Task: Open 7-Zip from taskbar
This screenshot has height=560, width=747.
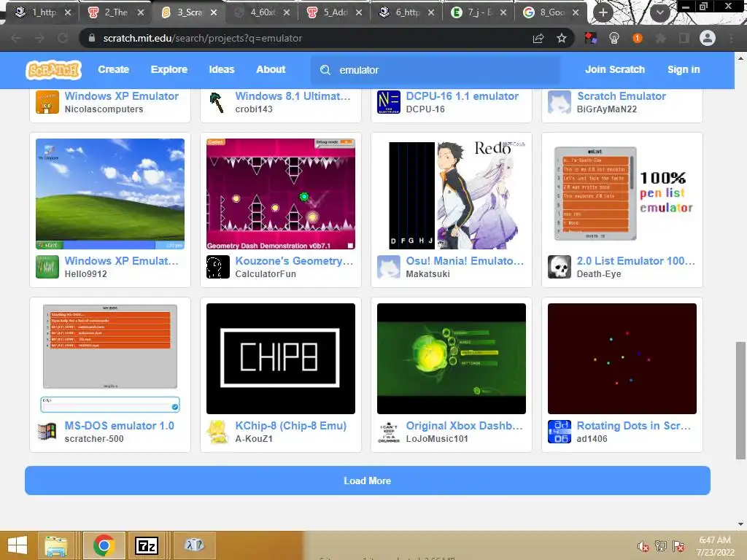Action: point(146,545)
